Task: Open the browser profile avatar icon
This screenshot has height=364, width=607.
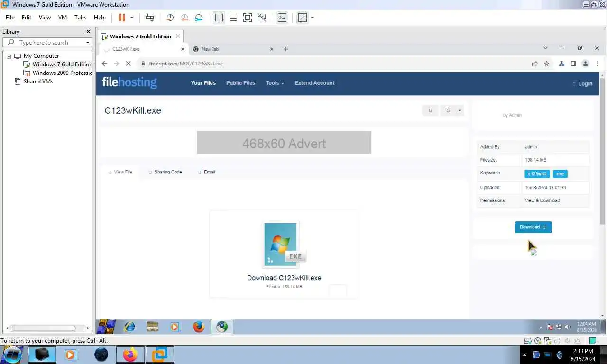Action: coord(586,64)
